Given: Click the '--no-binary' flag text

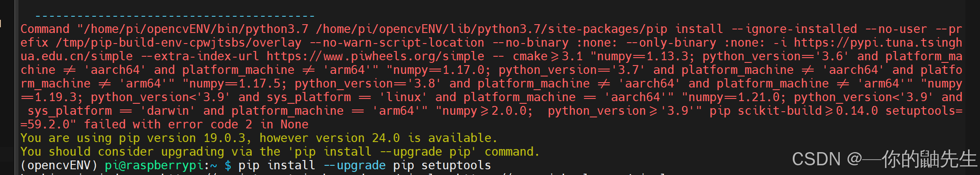Looking at the screenshot, I should coord(530,43).
